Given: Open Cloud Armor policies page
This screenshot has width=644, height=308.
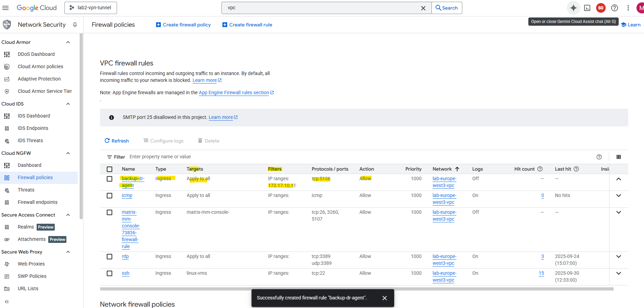Looking at the screenshot, I should point(40,66).
